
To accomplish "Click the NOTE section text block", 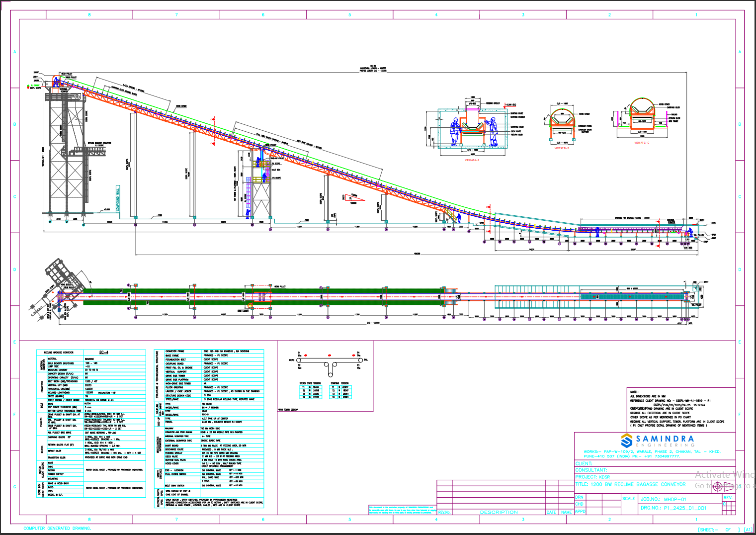I will coord(676,409).
